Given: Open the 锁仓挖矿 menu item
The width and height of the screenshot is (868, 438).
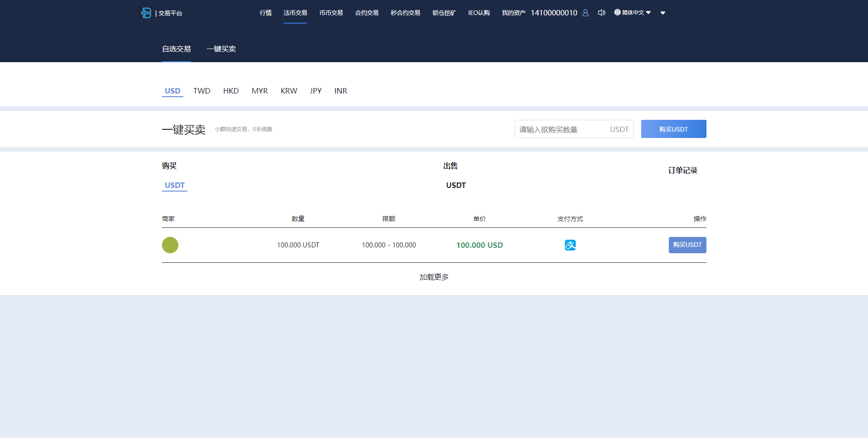Looking at the screenshot, I should pos(444,13).
